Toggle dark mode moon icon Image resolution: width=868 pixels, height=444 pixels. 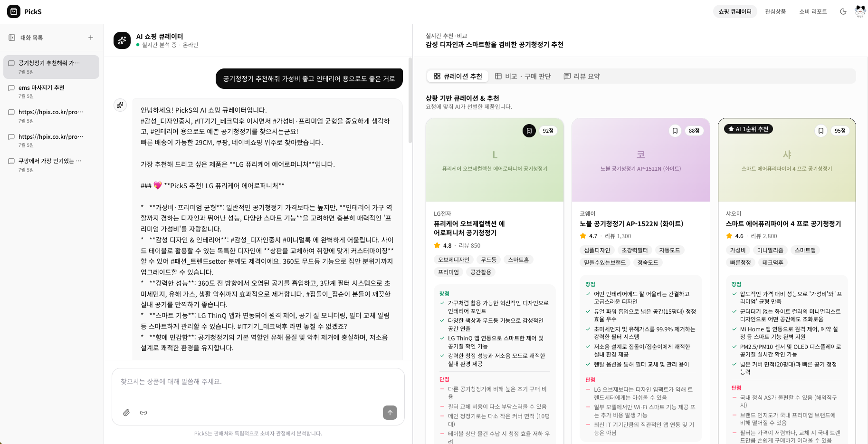click(843, 11)
